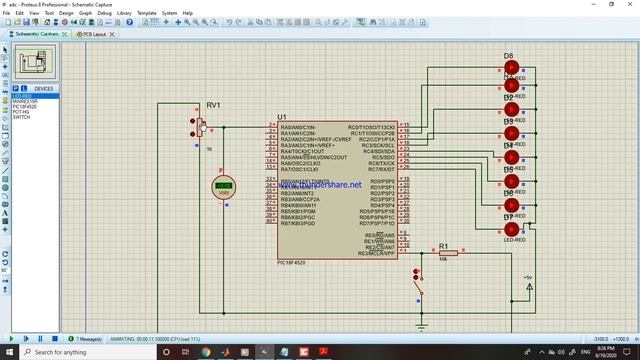Click the D8 LED at top

click(x=511, y=67)
